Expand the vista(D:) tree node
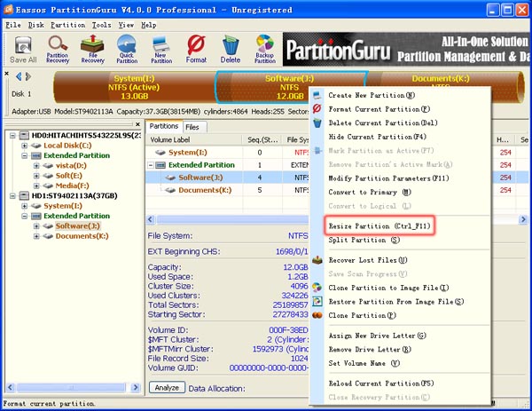The width and height of the screenshot is (532, 411). click(x=36, y=166)
